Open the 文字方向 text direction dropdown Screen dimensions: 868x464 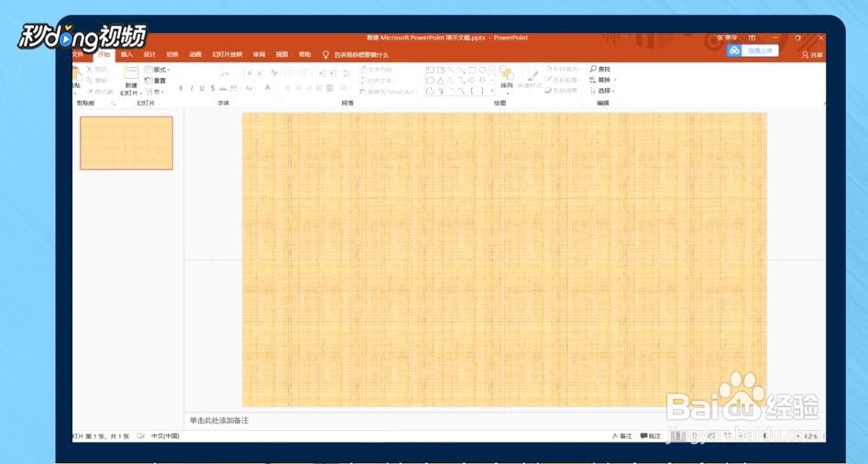[x=379, y=70]
